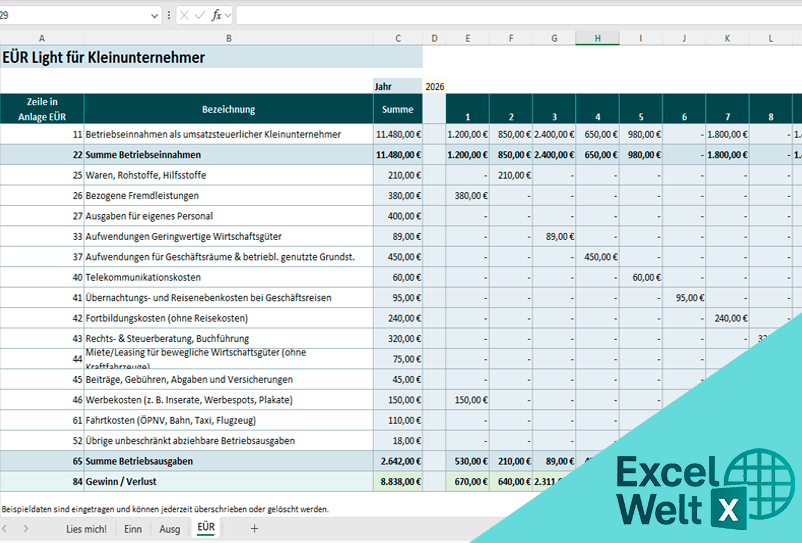The width and height of the screenshot is (802, 543).
Task: Open the 'Einn' sheet tab
Action: pyautogui.click(x=132, y=528)
